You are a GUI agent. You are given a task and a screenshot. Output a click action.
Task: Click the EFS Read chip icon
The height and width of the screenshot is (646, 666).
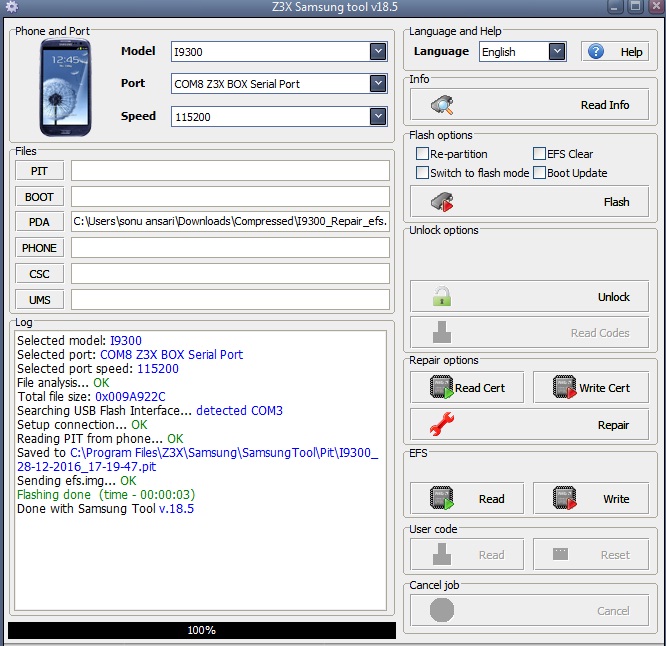tap(442, 498)
